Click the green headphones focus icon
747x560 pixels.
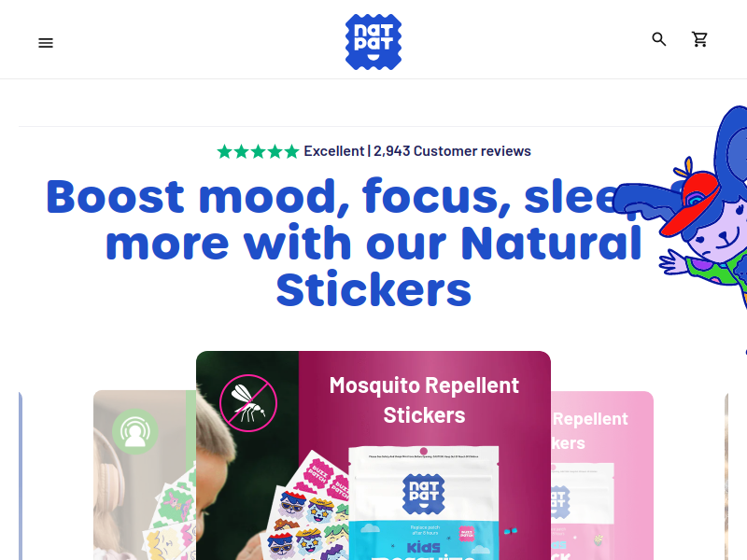coord(135,431)
